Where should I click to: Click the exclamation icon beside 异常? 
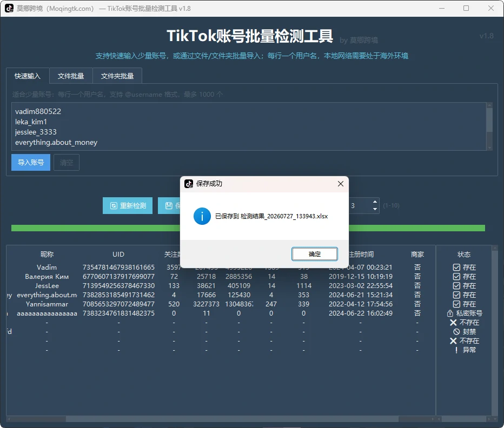pos(456,350)
